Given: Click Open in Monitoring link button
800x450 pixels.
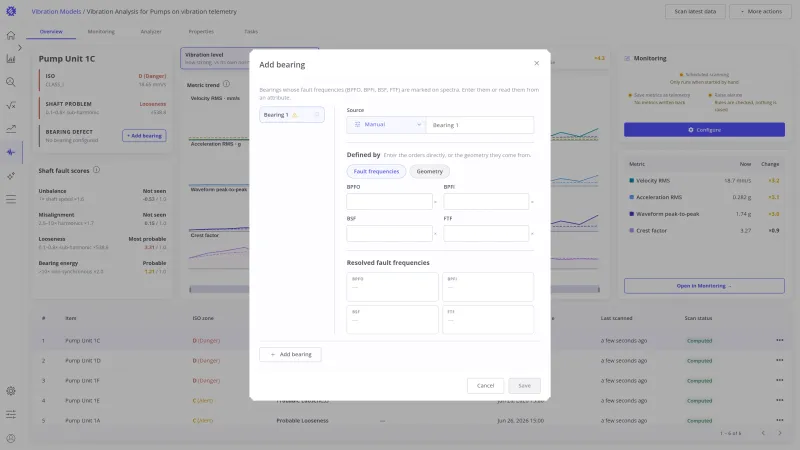Looking at the screenshot, I should click(704, 286).
